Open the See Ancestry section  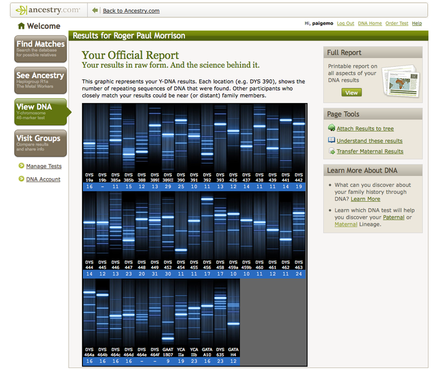(x=40, y=80)
